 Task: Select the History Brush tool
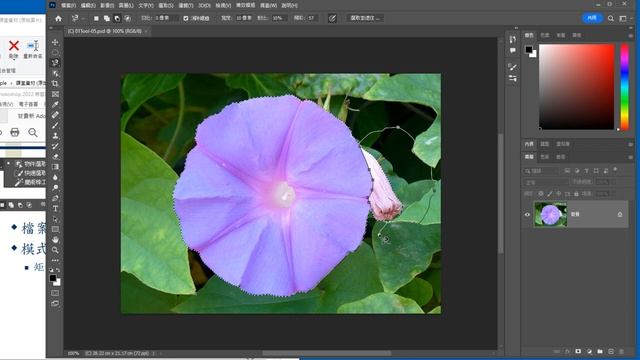coord(55,146)
